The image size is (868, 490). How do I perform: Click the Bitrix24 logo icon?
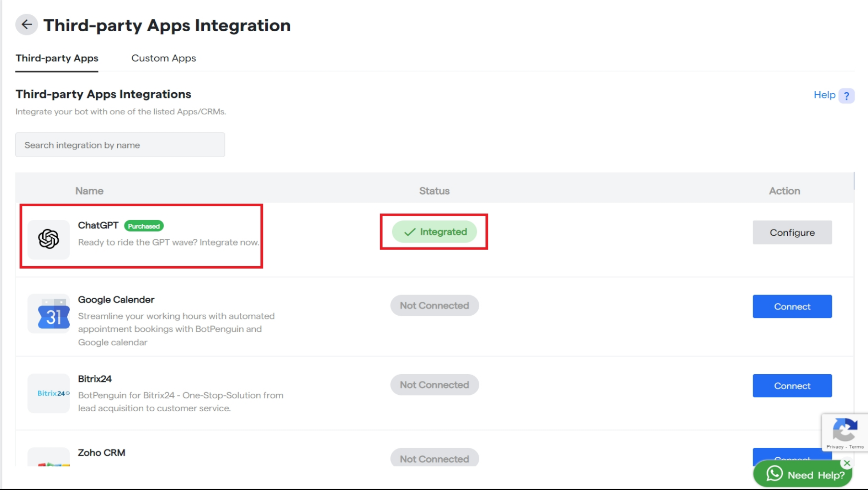[x=49, y=393]
